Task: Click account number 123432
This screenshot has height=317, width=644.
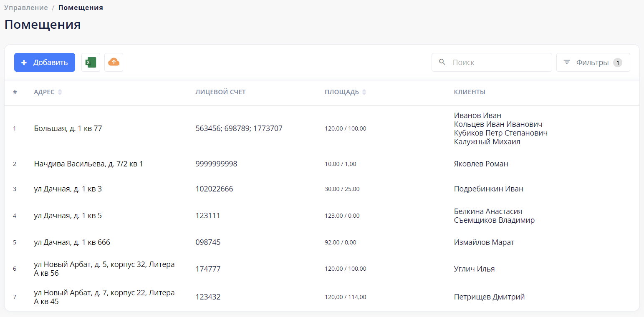Action: (208, 297)
